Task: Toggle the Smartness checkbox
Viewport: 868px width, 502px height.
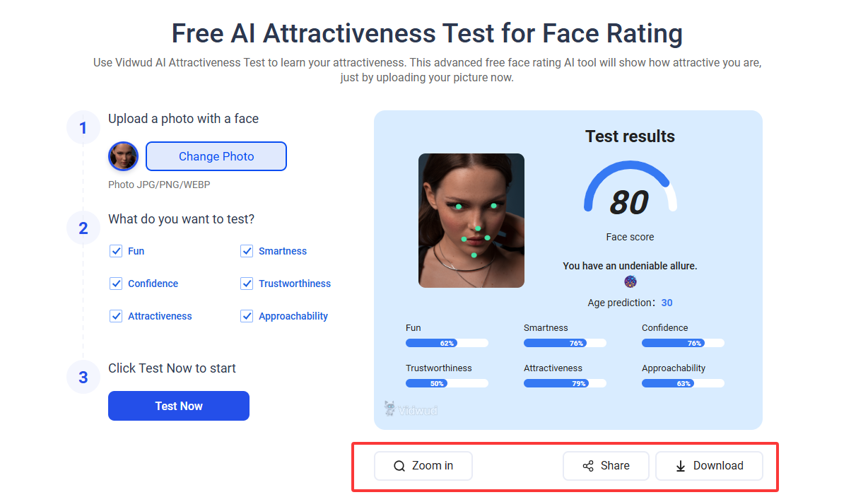Action: coord(247,251)
